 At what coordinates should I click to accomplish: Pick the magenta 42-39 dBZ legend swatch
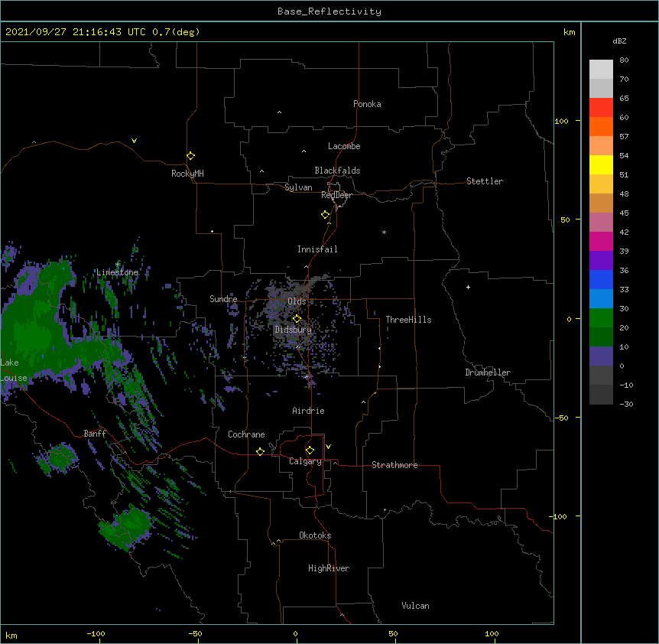[x=601, y=241]
